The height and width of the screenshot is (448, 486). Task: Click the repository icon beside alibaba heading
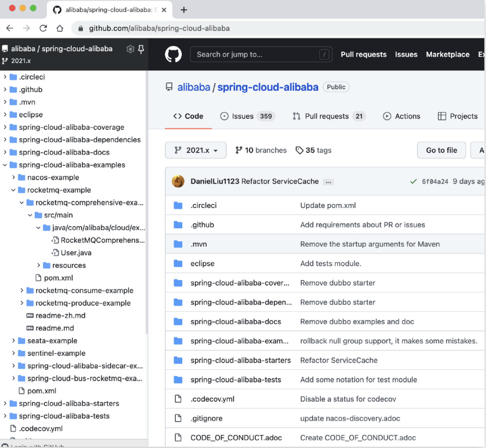coord(169,87)
